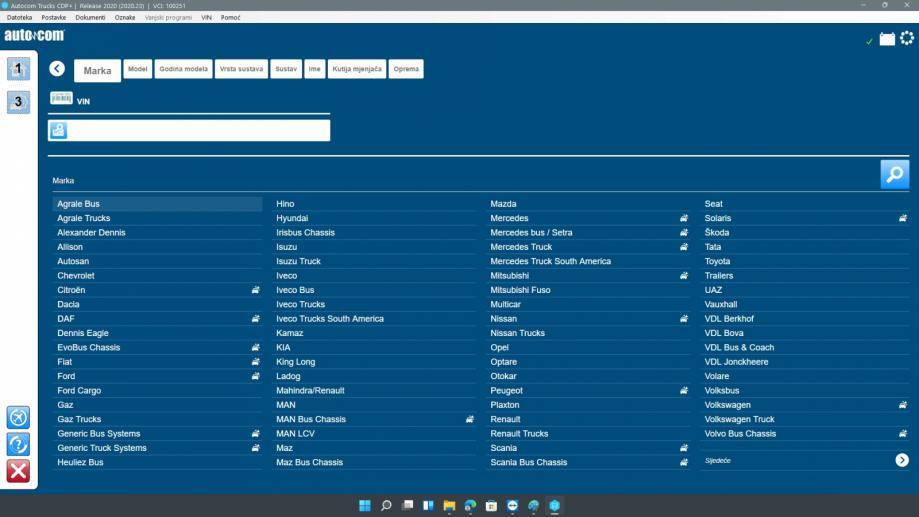
Task: Click the VIN input field
Action: (x=198, y=130)
